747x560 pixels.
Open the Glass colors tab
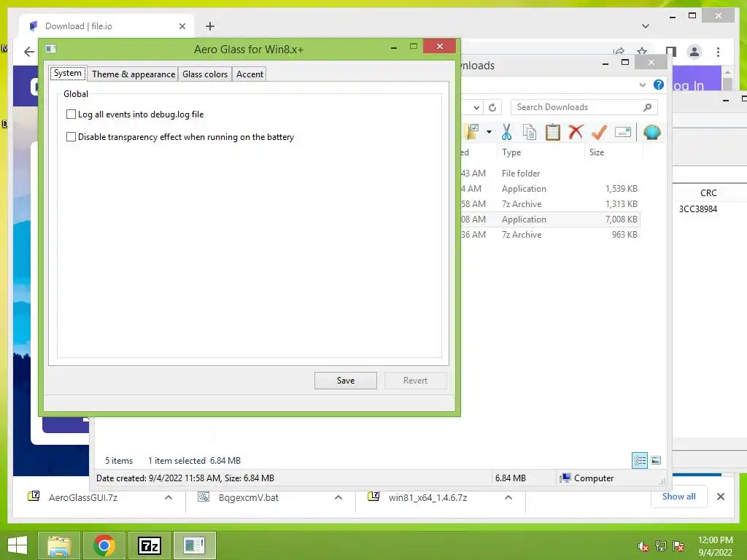205,74
